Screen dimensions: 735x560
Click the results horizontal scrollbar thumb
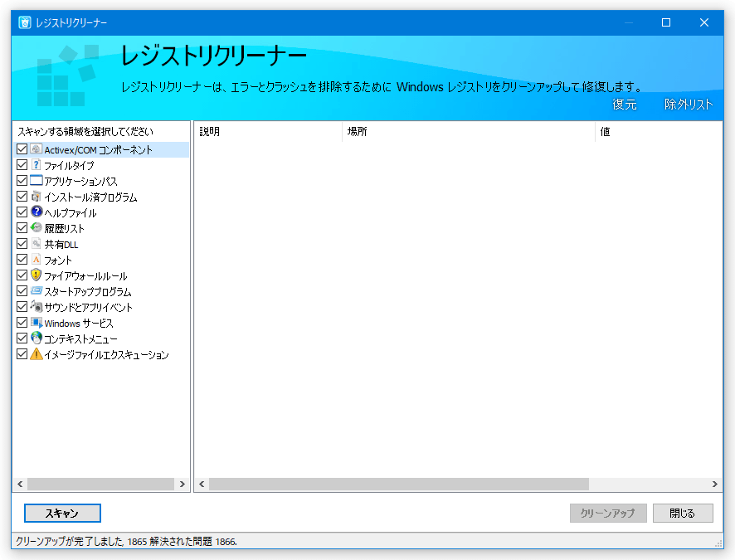399,484
